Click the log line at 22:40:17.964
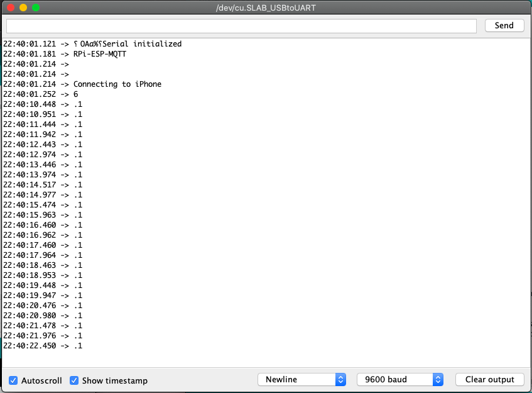Image resolution: width=532 pixels, height=393 pixels. tap(43, 255)
